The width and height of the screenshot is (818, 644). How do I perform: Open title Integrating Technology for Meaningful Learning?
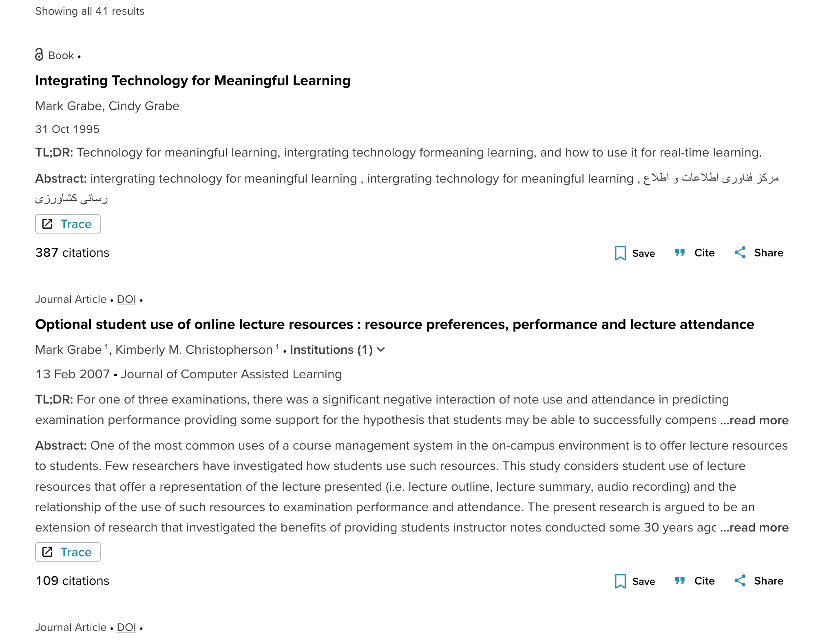[x=193, y=81]
